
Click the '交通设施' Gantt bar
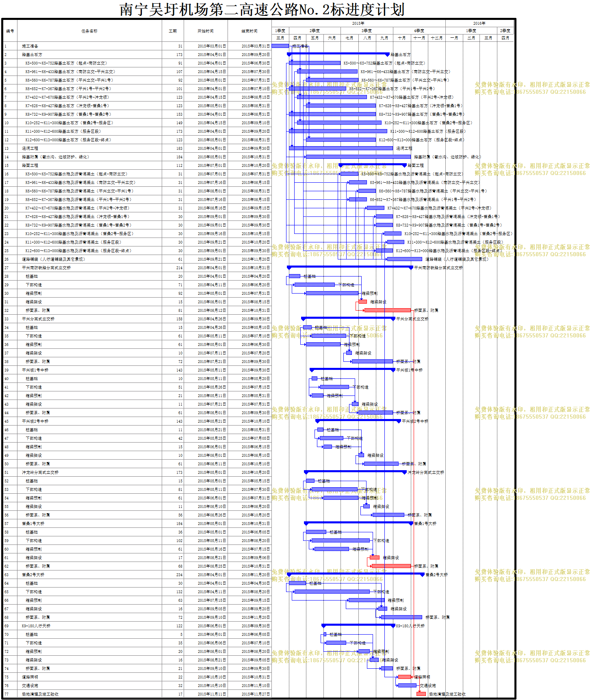(x=407, y=685)
